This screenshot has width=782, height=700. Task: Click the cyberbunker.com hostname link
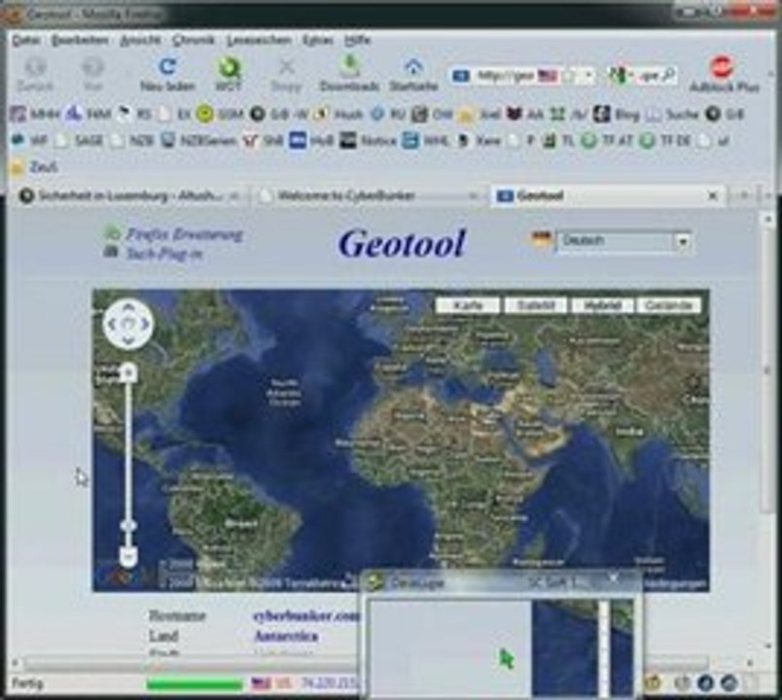pyautogui.click(x=306, y=616)
